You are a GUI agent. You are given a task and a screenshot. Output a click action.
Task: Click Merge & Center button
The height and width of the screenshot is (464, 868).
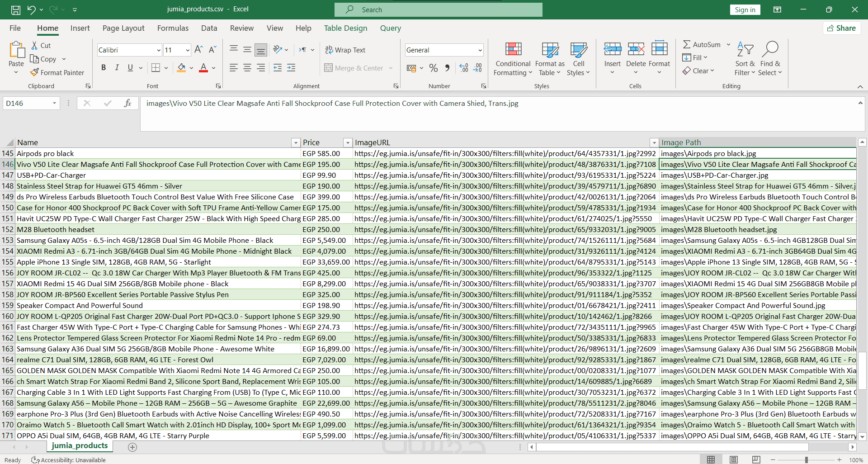(354, 68)
